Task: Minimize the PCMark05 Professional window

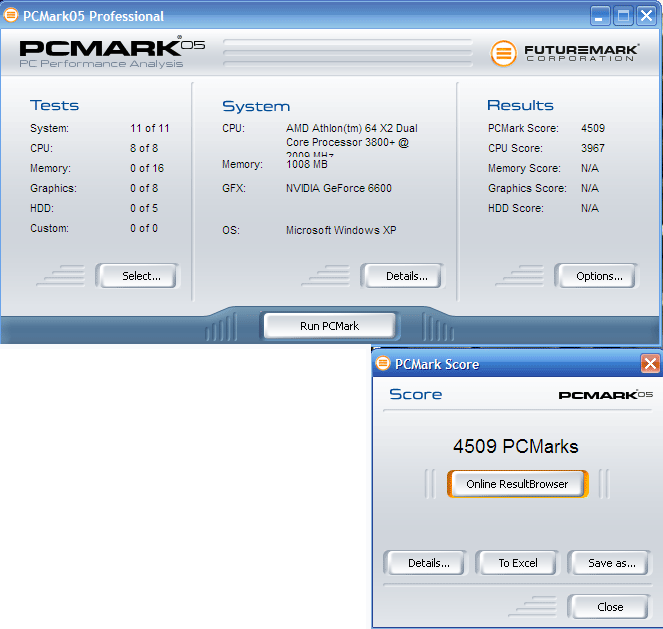Action: tap(600, 16)
